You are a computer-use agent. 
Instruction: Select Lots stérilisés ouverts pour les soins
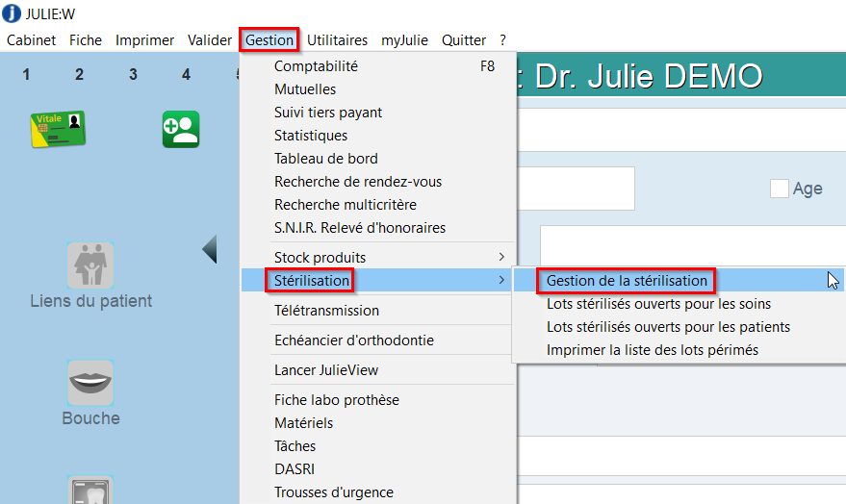(679, 304)
